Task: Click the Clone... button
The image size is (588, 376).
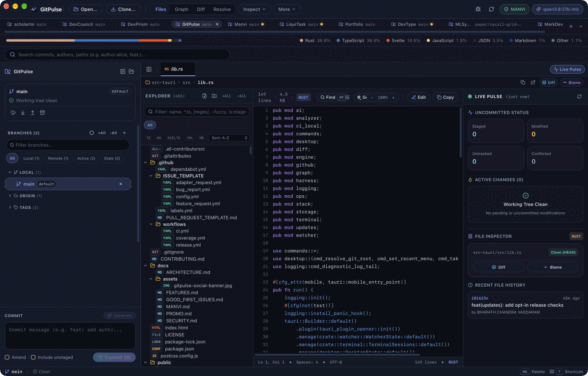Action: [123, 9]
